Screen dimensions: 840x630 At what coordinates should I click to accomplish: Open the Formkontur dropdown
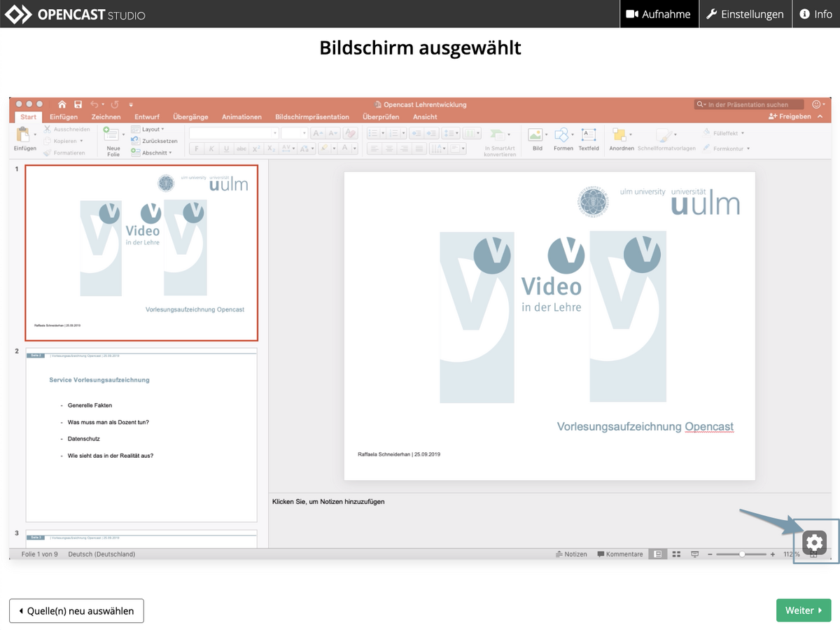tap(727, 148)
